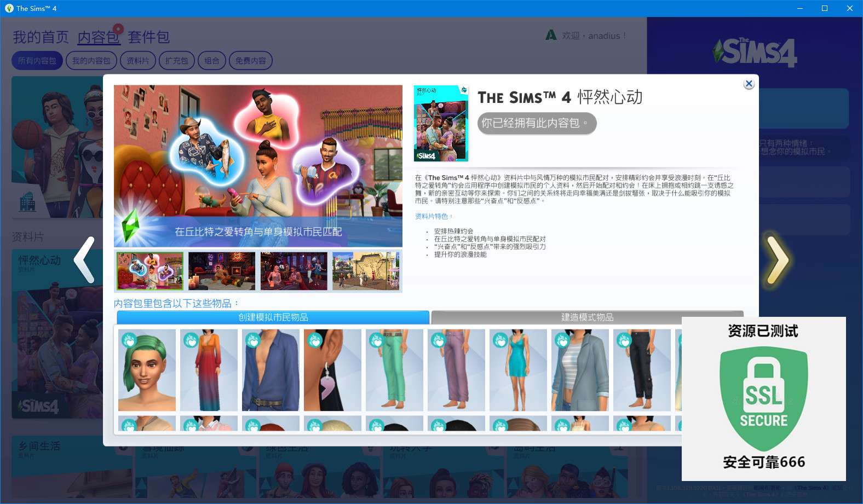
Task: Open the 套件包 tab
Action: pos(148,37)
